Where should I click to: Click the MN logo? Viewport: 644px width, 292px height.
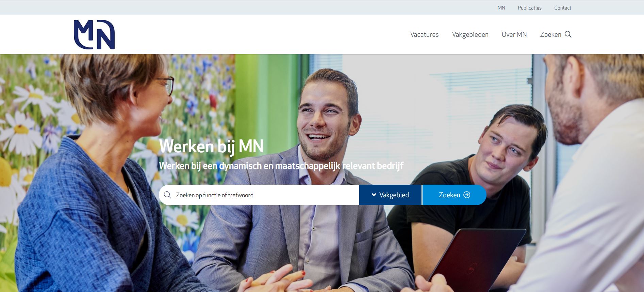tap(94, 34)
